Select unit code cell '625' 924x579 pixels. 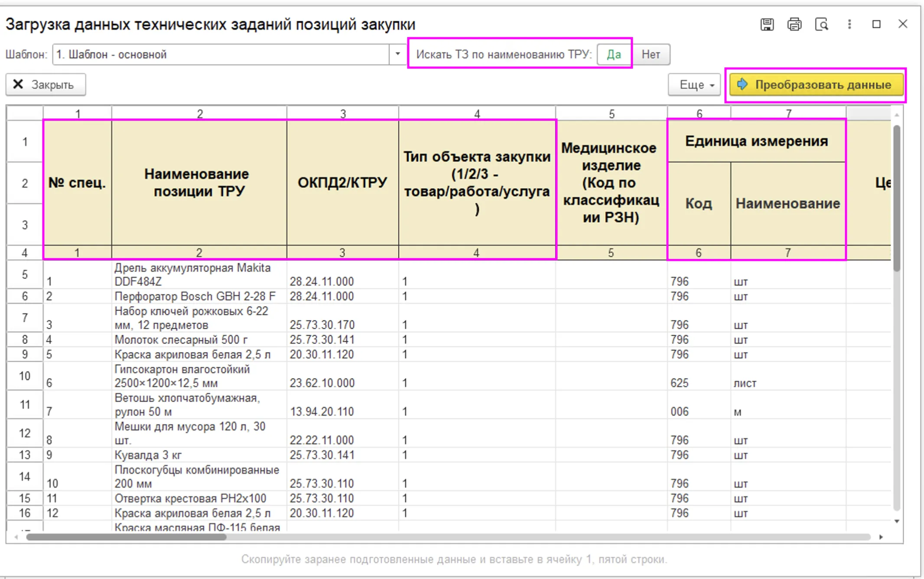[x=699, y=376]
